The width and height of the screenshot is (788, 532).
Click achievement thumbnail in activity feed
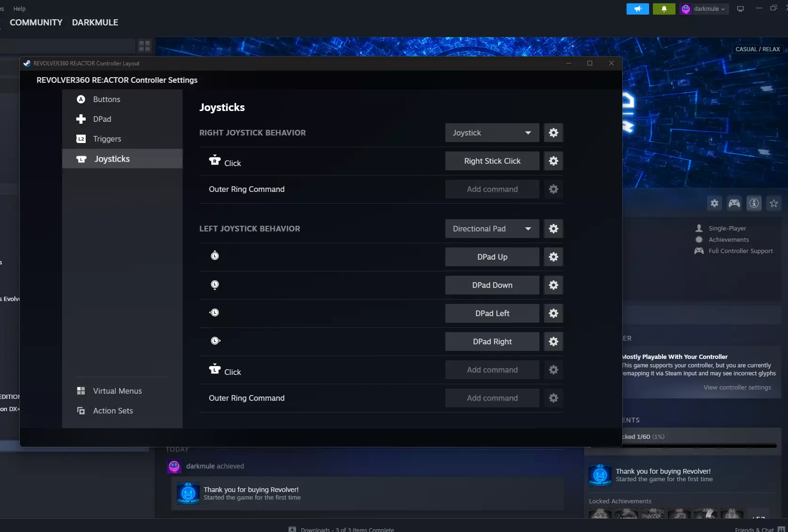point(188,493)
